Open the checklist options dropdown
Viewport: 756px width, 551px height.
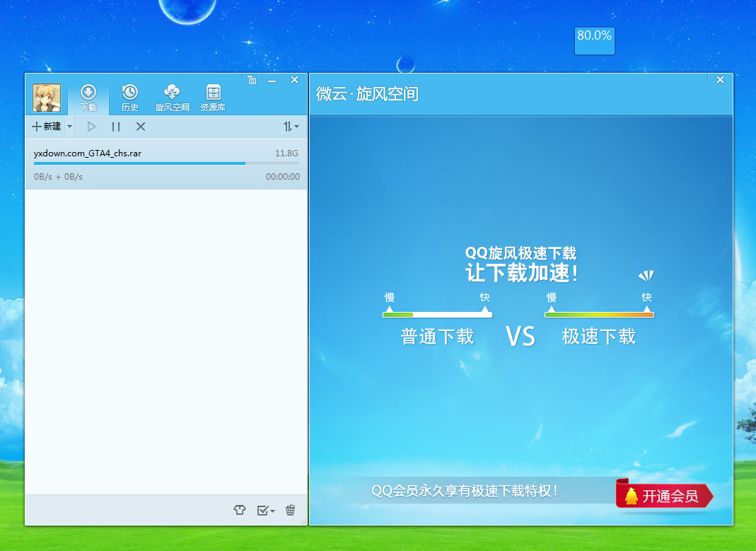[x=266, y=510]
